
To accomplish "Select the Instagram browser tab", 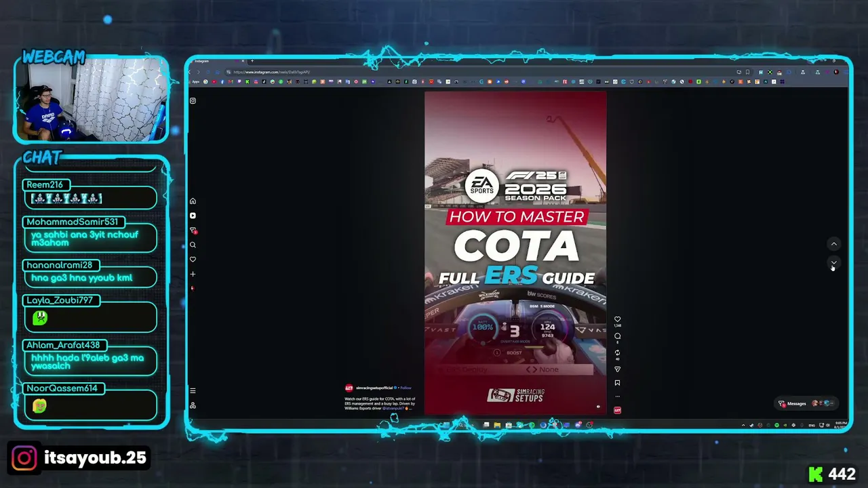I will pos(217,61).
